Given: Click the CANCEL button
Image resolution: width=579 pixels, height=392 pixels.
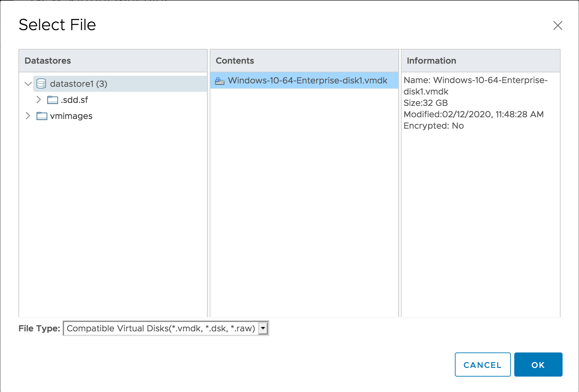Looking at the screenshot, I should point(483,365).
